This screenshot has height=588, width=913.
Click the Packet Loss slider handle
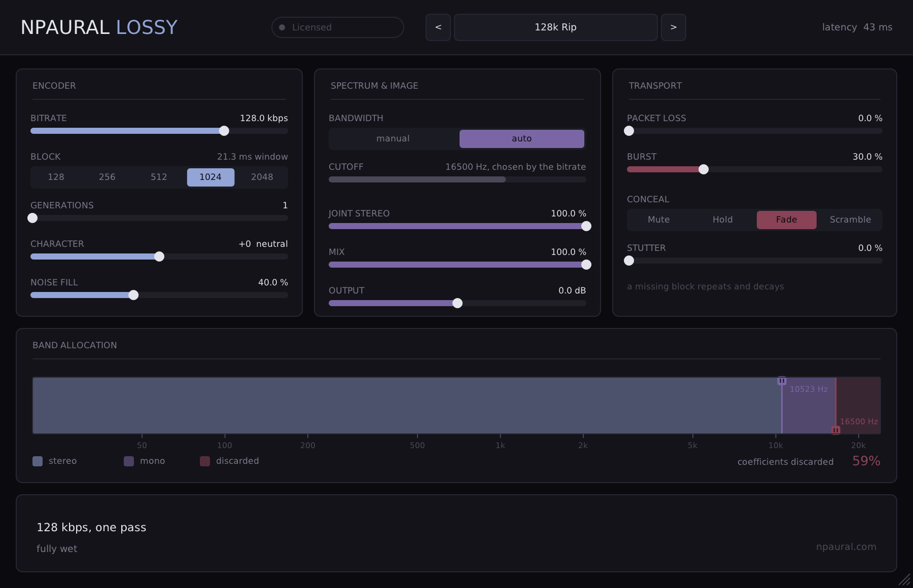tap(629, 131)
